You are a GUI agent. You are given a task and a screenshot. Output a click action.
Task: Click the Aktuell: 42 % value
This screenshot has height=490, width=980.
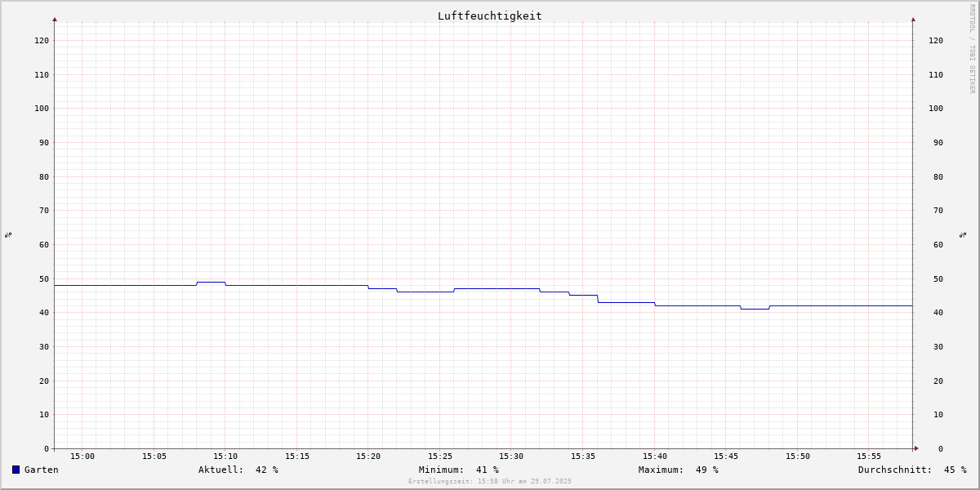tap(238, 470)
